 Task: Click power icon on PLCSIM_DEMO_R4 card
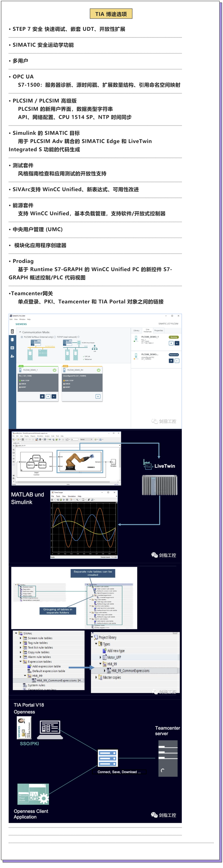pyautogui.click(x=98, y=370)
